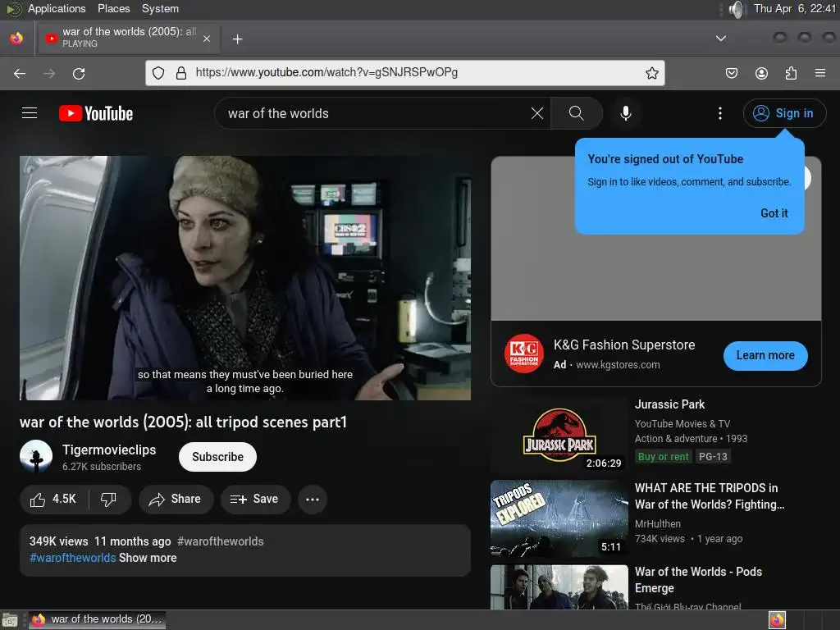Expand the list all tabs chevron
840x630 pixels.
pos(721,39)
